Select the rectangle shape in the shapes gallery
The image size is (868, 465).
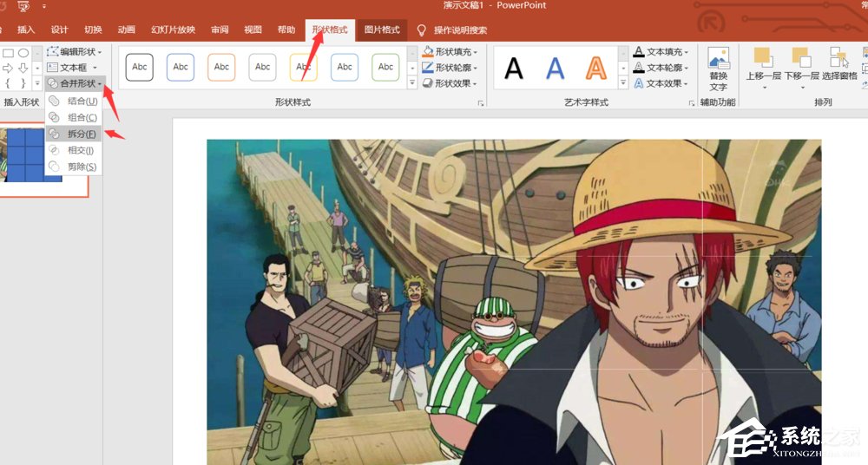pos(8,53)
